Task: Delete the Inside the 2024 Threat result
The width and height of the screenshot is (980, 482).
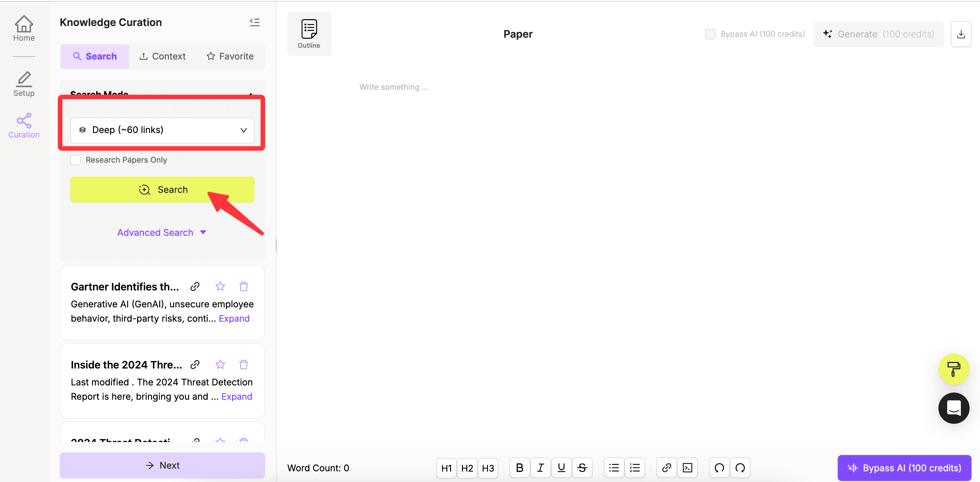Action: tap(243, 364)
